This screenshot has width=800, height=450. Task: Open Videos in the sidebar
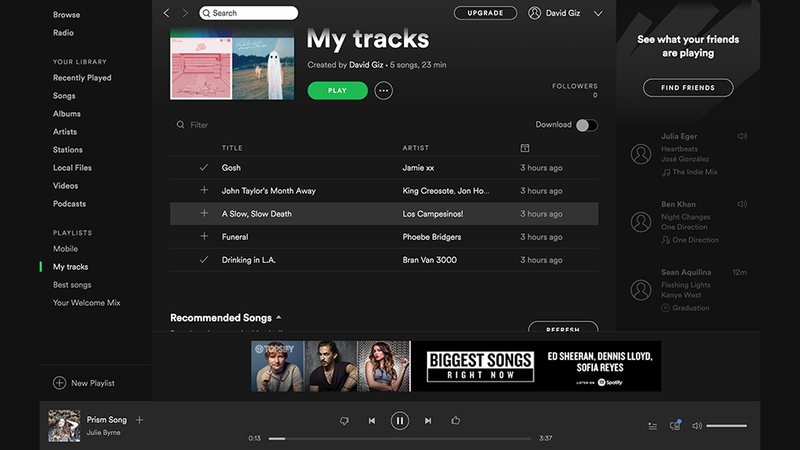pyautogui.click(x=65, y=186)
